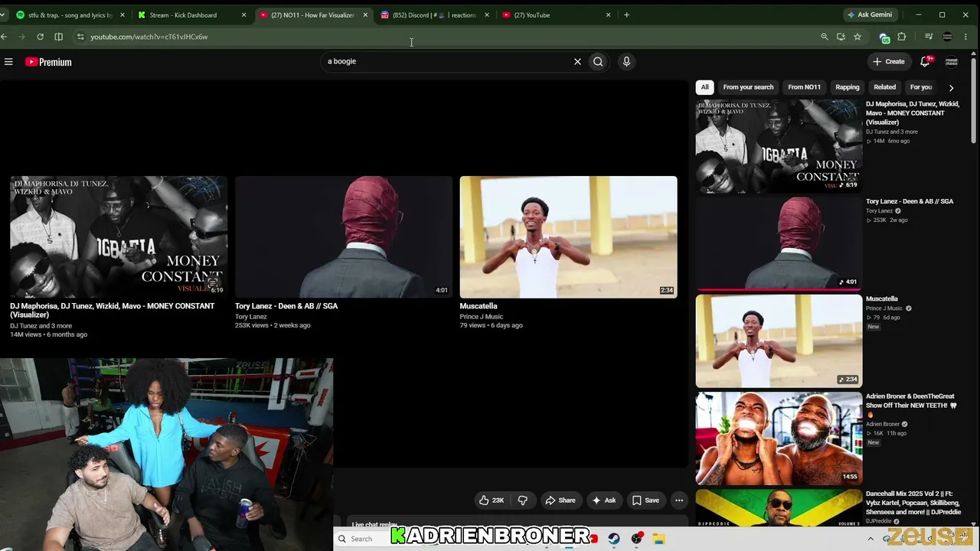980x551 pixels.
Task: Click the zoom magnifier in the address bar
Action: click(825, 37)
